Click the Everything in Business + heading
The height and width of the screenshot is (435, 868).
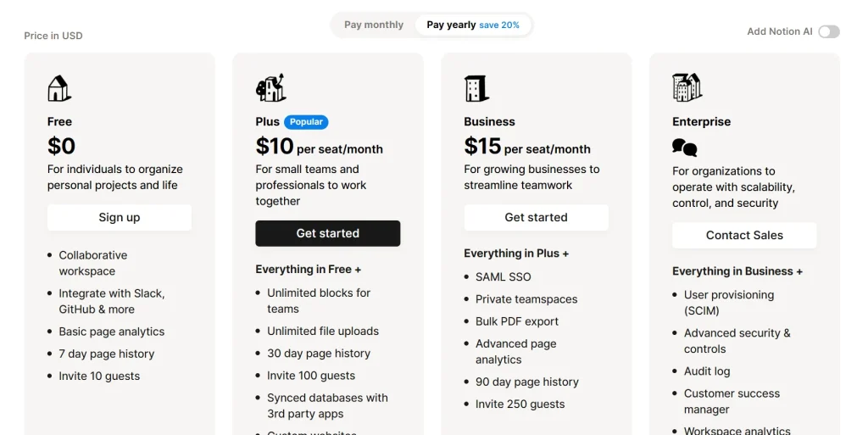click(737, 271)
